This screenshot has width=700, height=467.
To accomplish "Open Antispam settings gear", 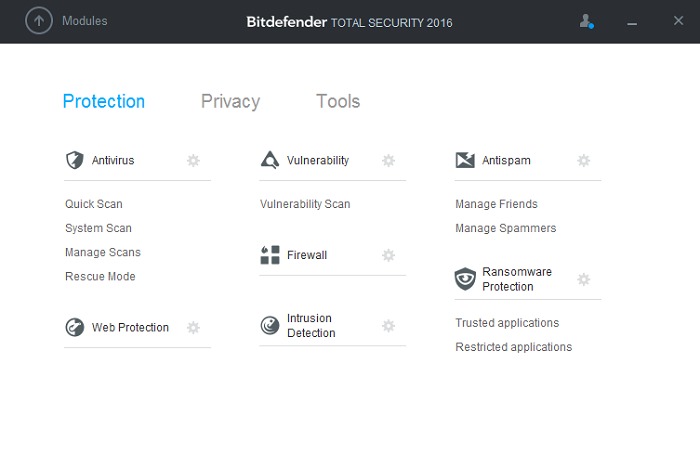I will point(583,160).
